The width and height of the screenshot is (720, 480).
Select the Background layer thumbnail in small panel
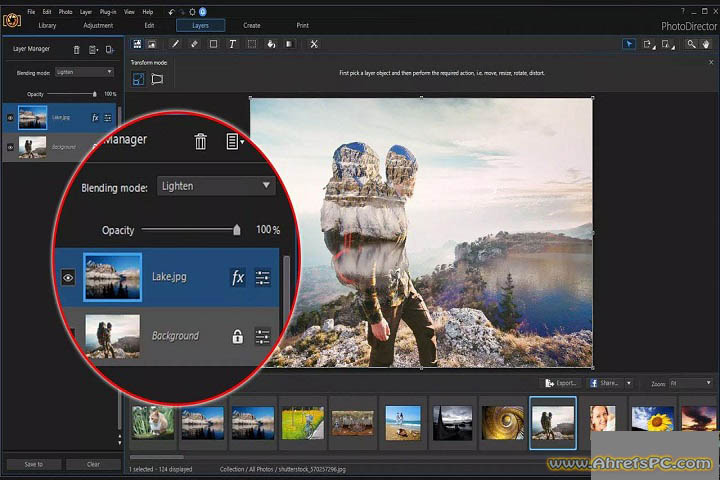(33, 147)
